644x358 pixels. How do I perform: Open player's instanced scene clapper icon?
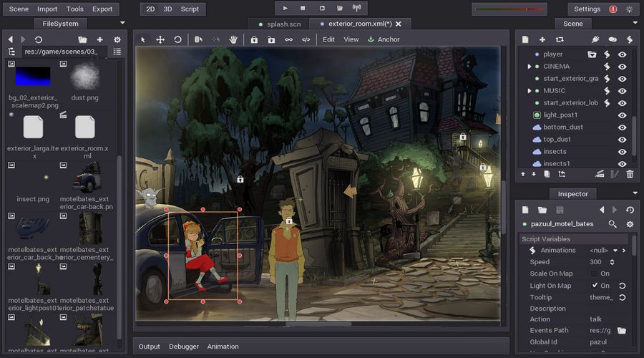click(592, 54)
